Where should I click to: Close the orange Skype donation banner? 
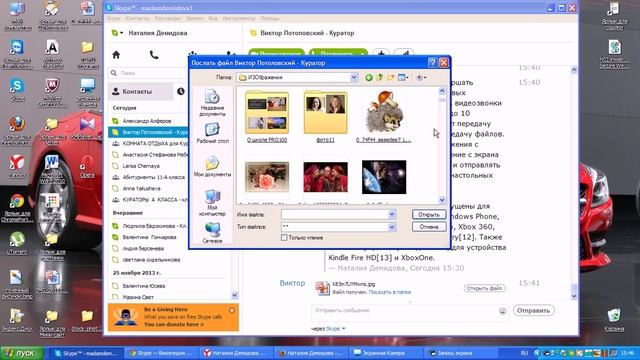pyautogui.click(x=232, y=310)
